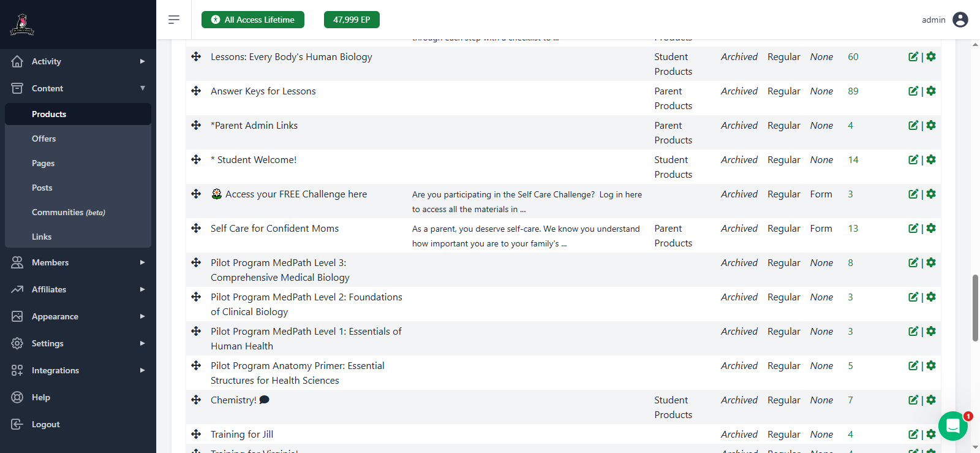
Task: Click edit icon for Training for Jill
Action: (913, 434)
